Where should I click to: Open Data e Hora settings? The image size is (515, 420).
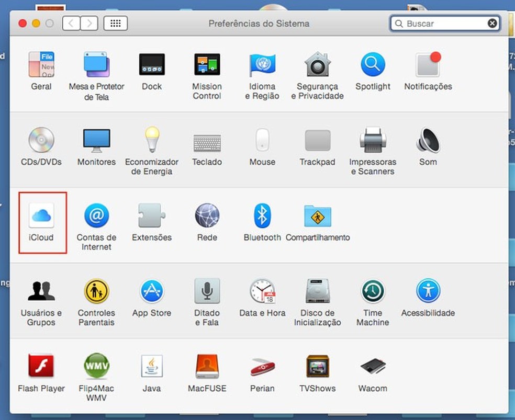point(262,291)
